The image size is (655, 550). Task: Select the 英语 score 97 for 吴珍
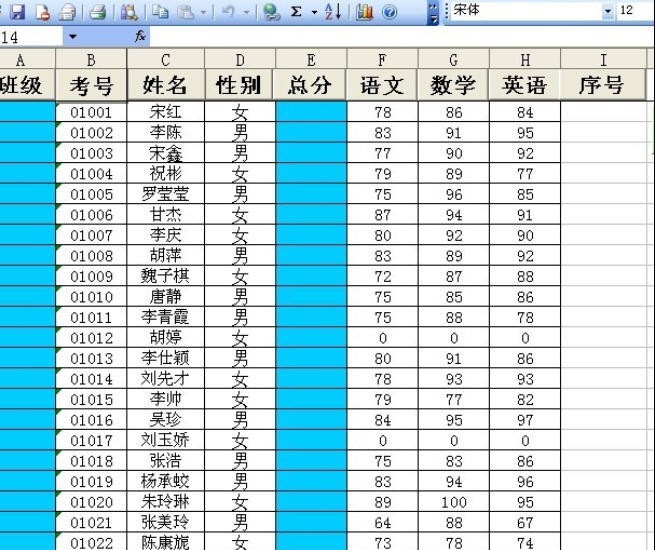(525, 419)
